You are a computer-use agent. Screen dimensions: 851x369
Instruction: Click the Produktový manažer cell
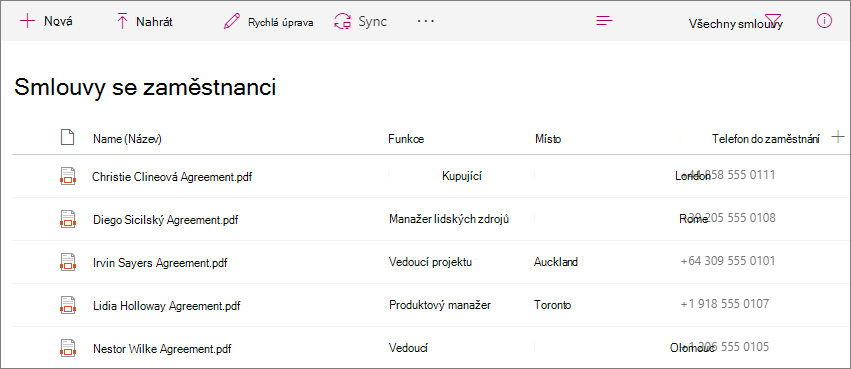click(440, 305)
